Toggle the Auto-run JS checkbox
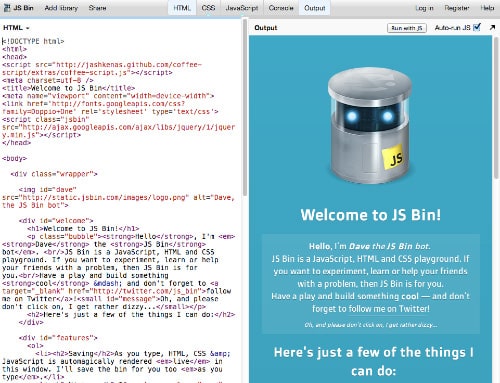 (x=477, y=27)
